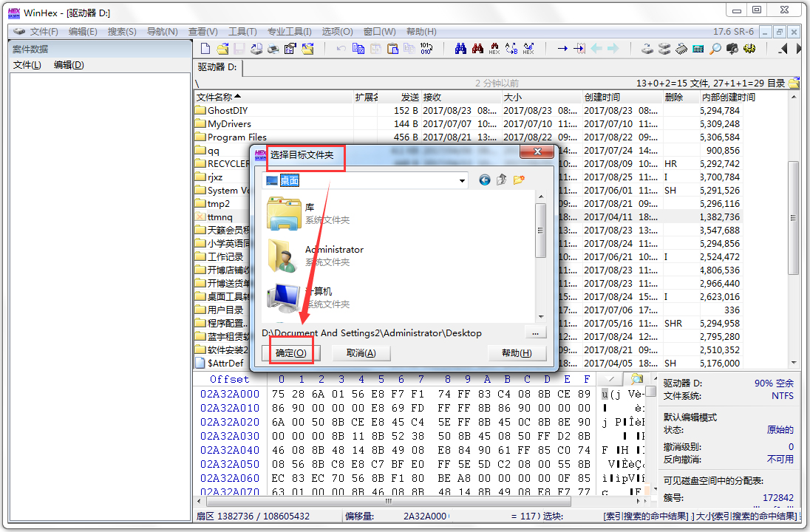Click the Copy block toolbar icon
Image resolution: width=810 pixels, height=532 pixels.
[x=358, y=49]
